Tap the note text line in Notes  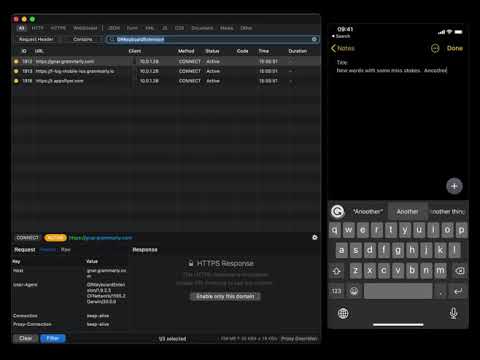(392, 70)
